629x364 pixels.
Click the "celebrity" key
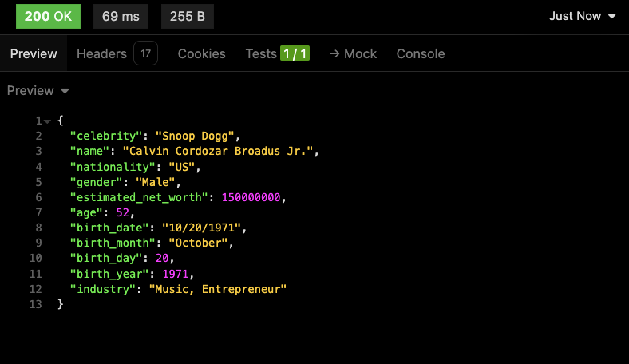[x=106, y=136]
